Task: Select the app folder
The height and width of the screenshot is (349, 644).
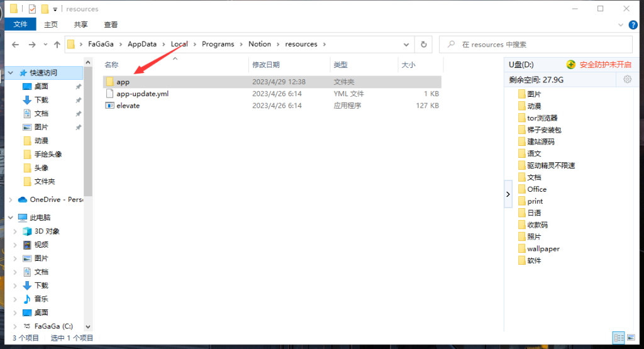Action: 272,82
